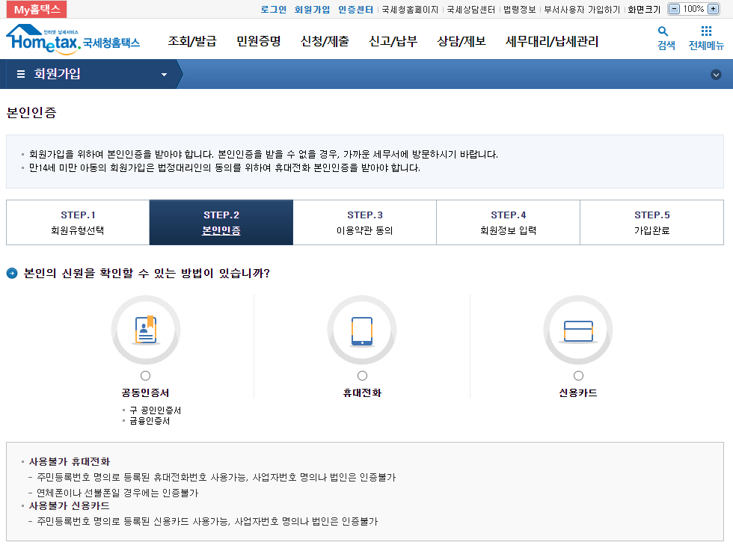This screenshot has width=733, height=560.
Task: Go to STEP.4 회원정보 입력 tab
Action: (508, 223)
